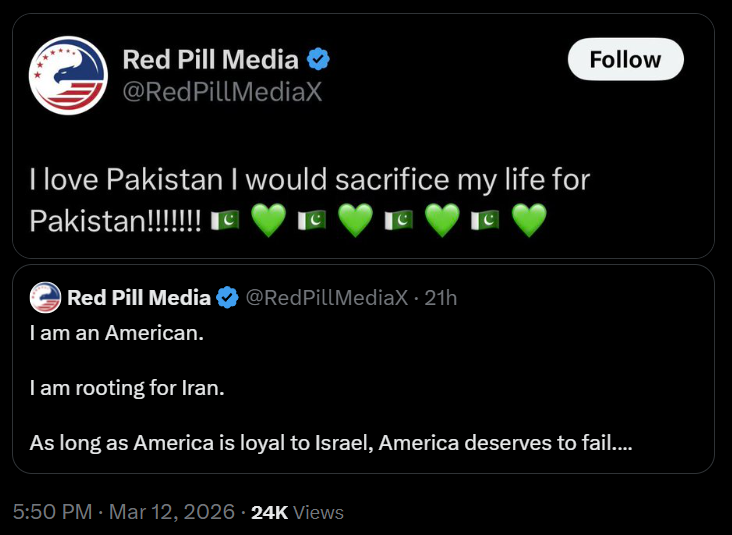Open the large Red Pill Media profile avatar
This screenshot has height=535, width=732.
pos(68,76)
